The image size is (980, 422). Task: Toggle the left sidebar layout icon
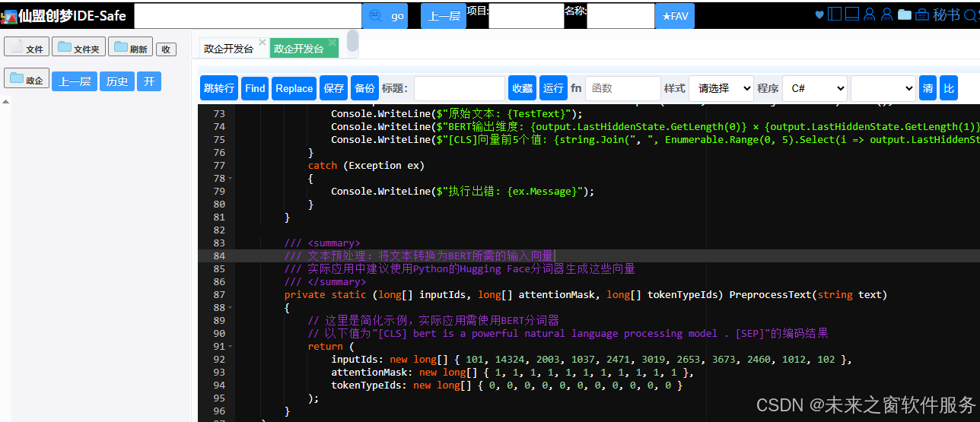pos(835,14)
